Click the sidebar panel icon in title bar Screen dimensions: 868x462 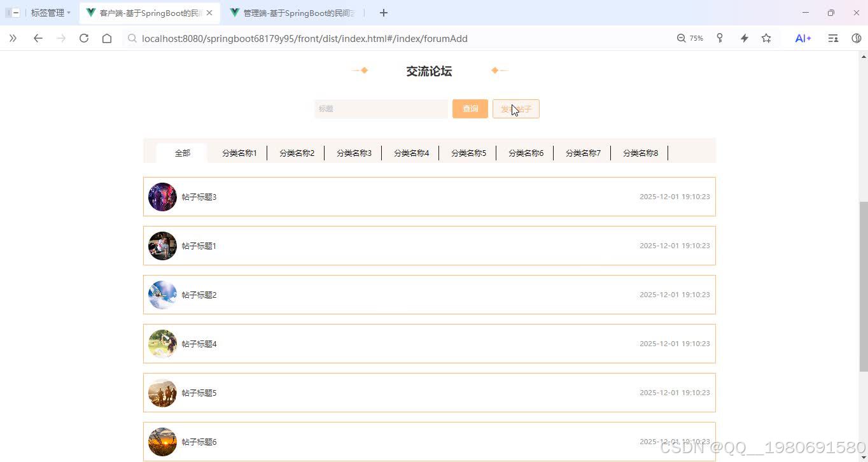[x=13, y=13]
